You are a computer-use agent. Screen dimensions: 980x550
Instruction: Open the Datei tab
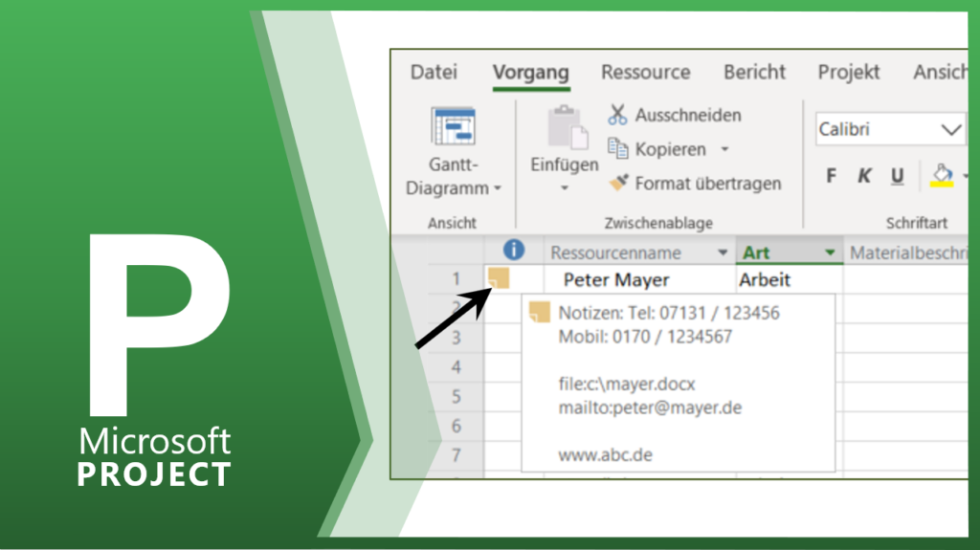click(x=434, y=72)
